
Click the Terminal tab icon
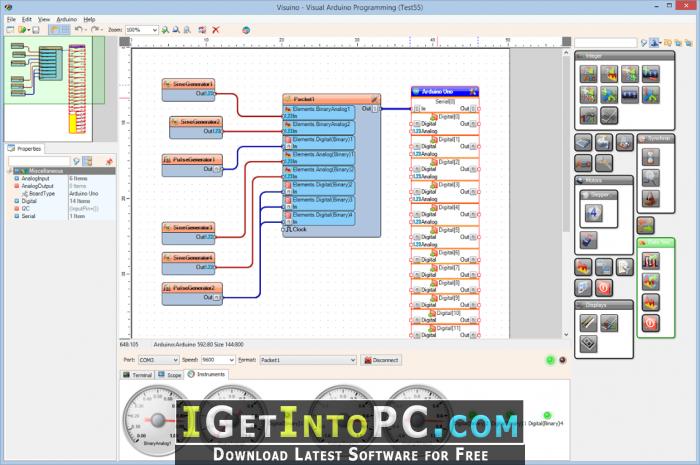click(126, 374)
